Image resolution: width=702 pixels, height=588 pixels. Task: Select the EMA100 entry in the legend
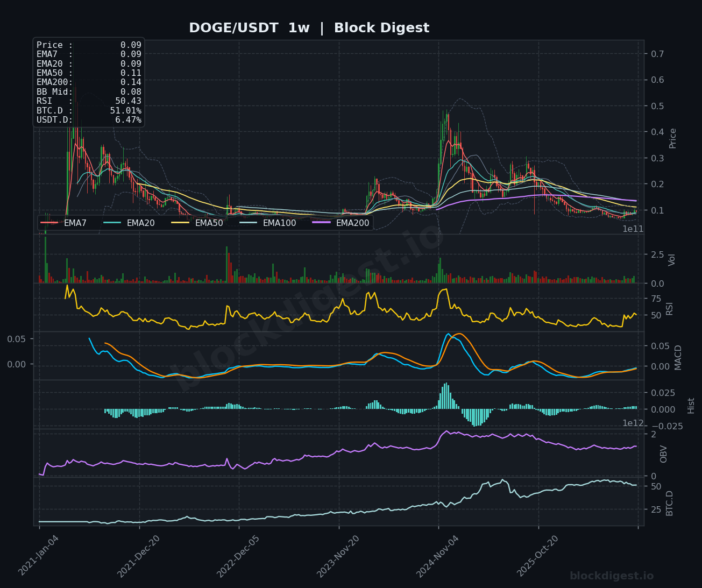tap(268, 223)
